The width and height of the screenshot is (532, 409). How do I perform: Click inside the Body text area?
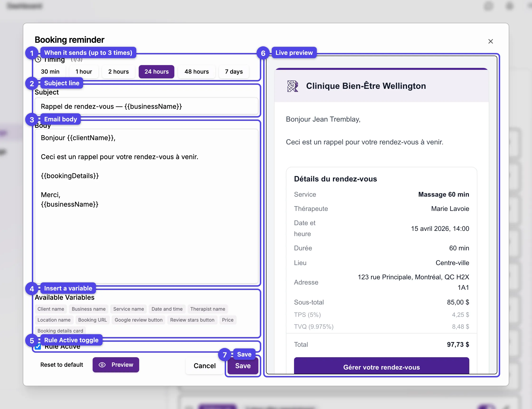point(146,206)
